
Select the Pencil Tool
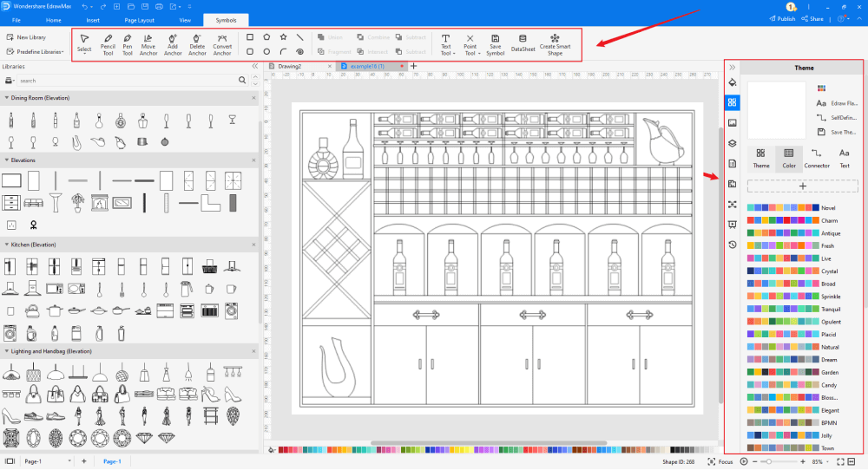pyautogui.click(x=108, y=44)
